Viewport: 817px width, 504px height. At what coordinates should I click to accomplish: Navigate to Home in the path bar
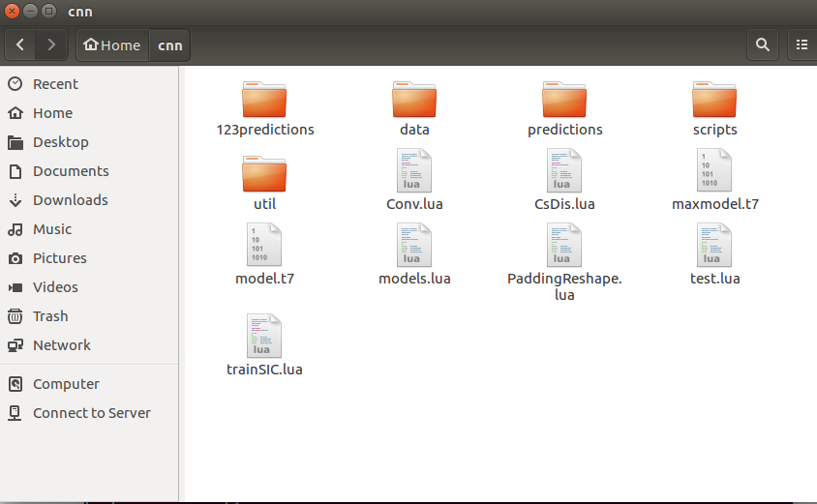click(x=112, y=45)
